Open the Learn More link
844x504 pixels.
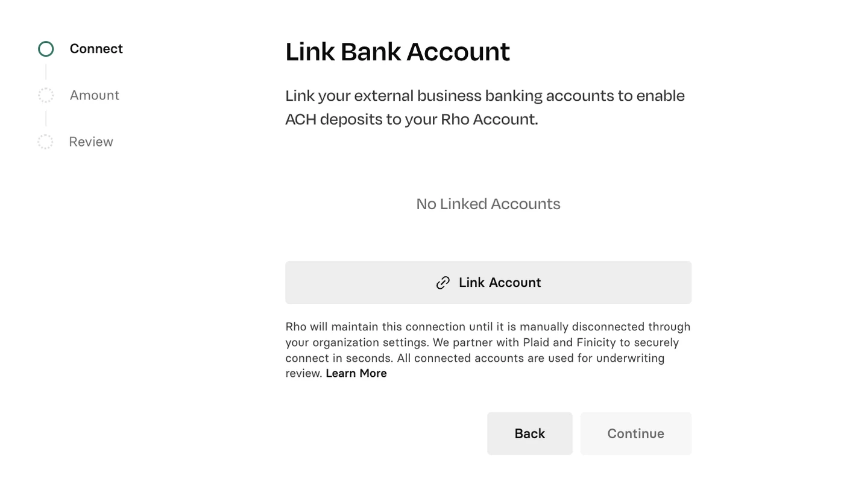pos(356,373)
